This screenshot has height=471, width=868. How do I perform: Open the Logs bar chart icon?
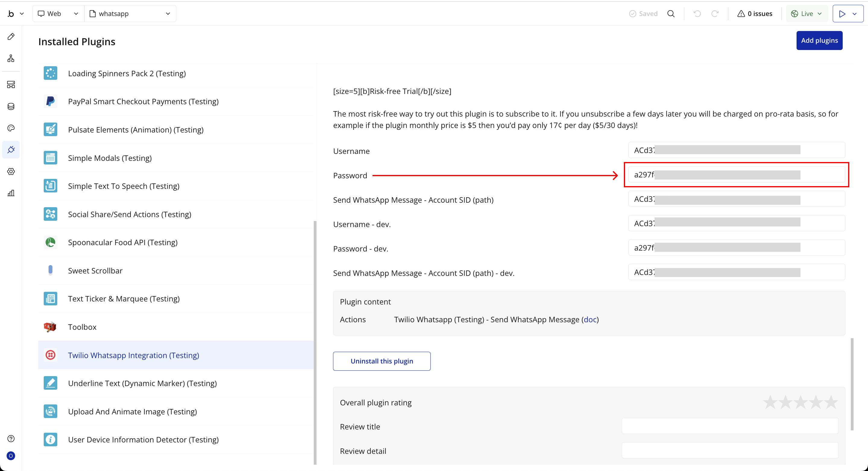click(11, 193)
